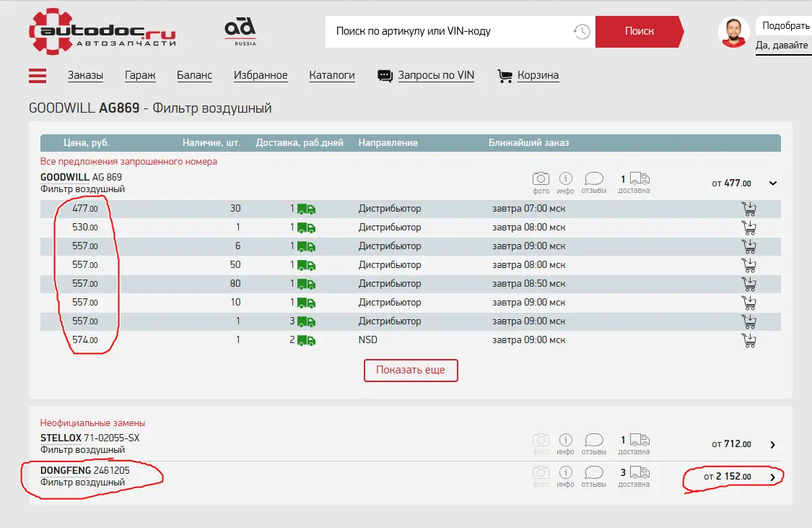812x528 pixels.
Task: Open reviews icon for DONGFENG 2461205
Action: tap(594, 472)
